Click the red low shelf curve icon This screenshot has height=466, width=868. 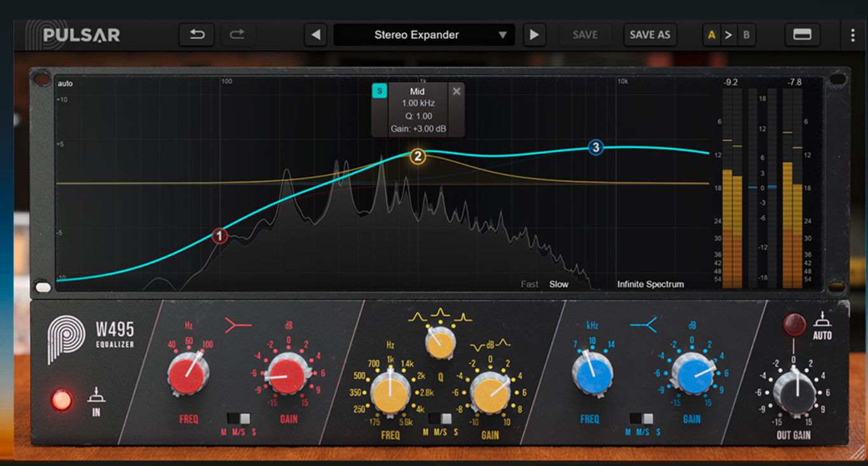tap(238, 326)
